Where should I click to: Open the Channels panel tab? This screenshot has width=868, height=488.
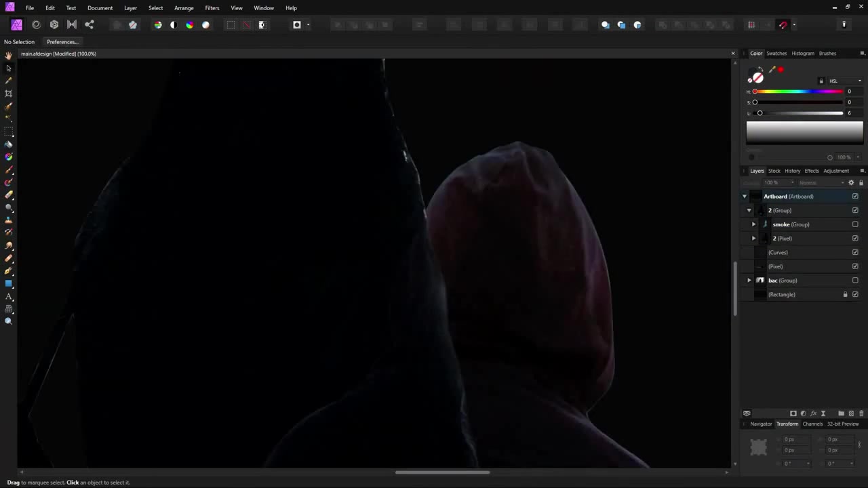click(812, 424)
